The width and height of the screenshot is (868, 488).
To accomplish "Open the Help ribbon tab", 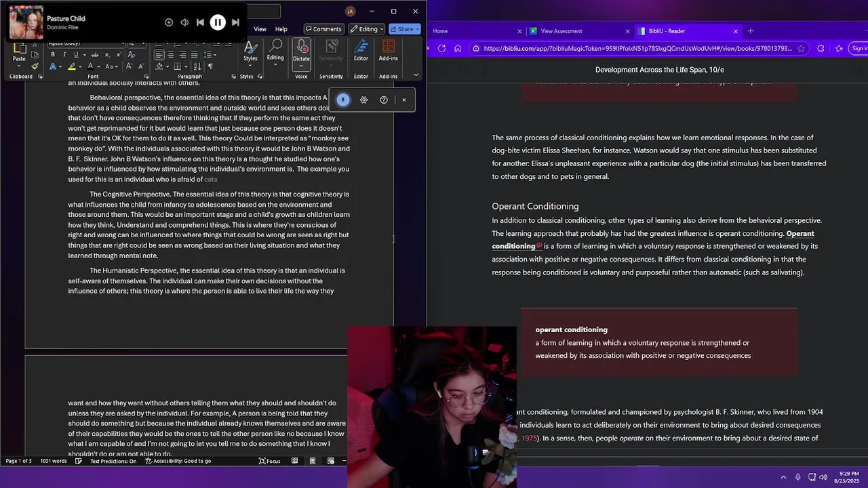I will (x=281, y=29).
